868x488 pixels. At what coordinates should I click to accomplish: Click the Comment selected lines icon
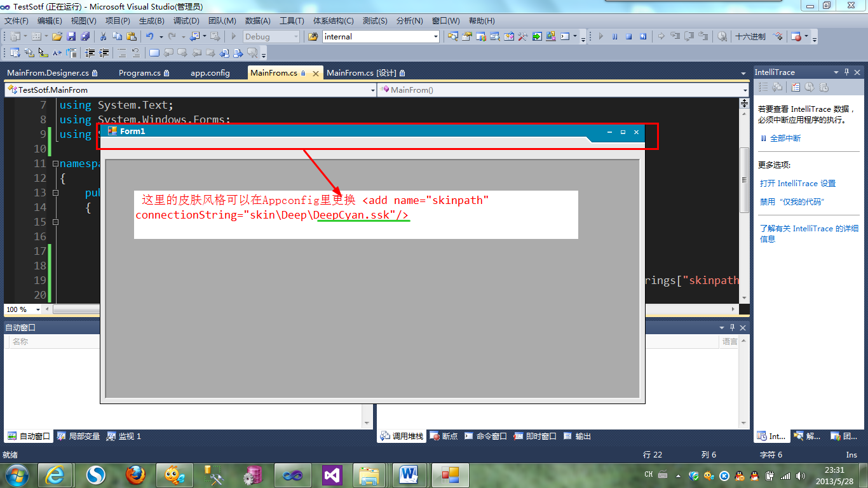click(x=122, y=53)
